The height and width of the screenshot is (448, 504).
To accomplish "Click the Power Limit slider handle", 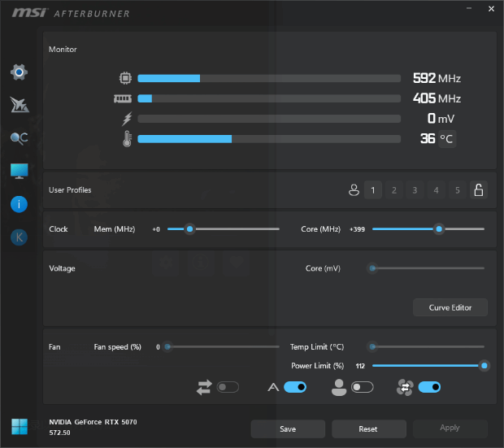I will [x=484, y=366].
